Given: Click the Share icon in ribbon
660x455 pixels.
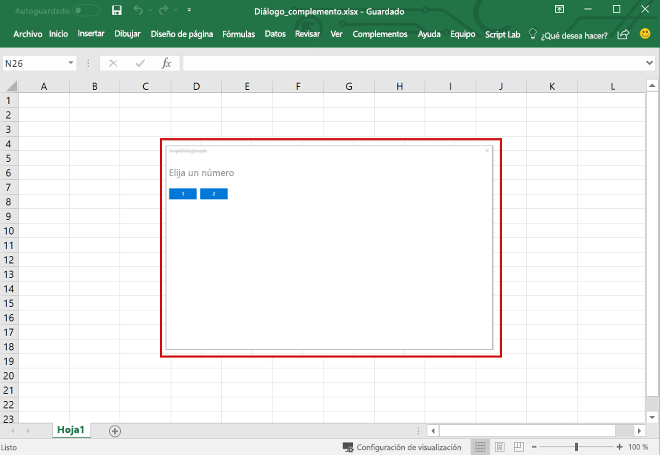Looking at the screenshot, I should 623,34.
